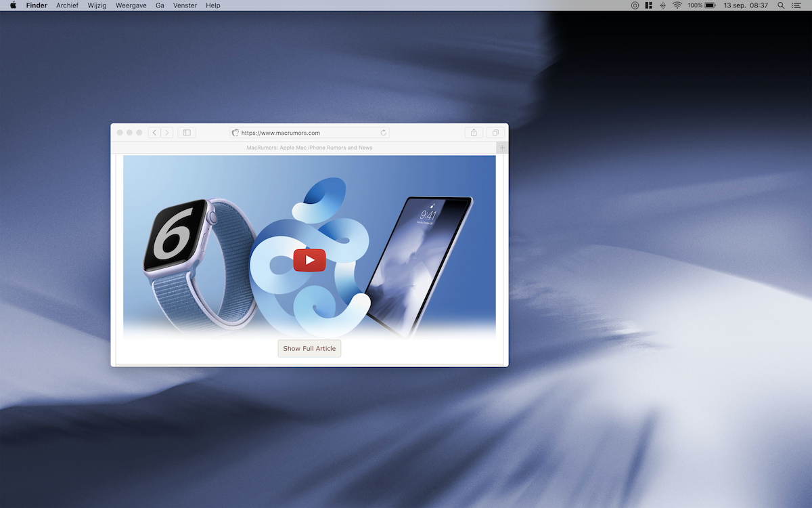This screenshot has height=508, width=812.
Task: Open the Venster menu
Action: [x=185, y=5]
